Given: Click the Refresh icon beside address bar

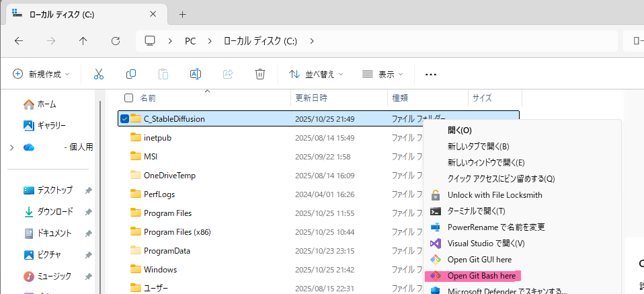Looking at the screenshot, I should (x=115, y=41).
